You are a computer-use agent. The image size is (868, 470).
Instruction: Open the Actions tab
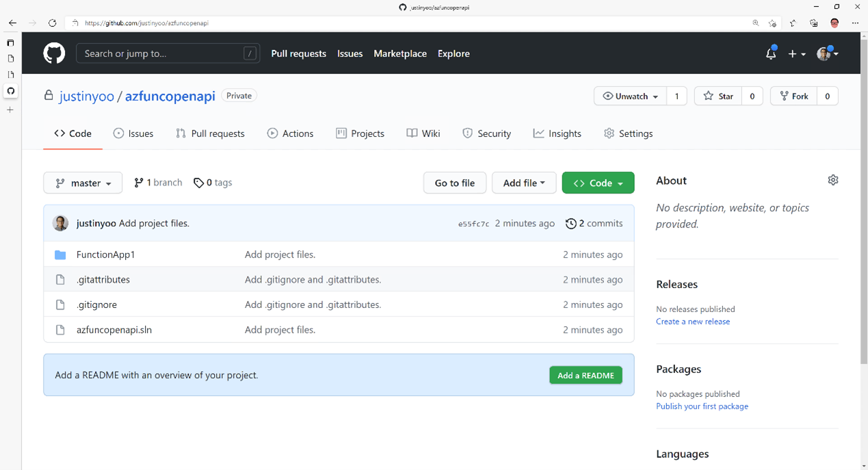pyautogui.click(x=291, y=133)
